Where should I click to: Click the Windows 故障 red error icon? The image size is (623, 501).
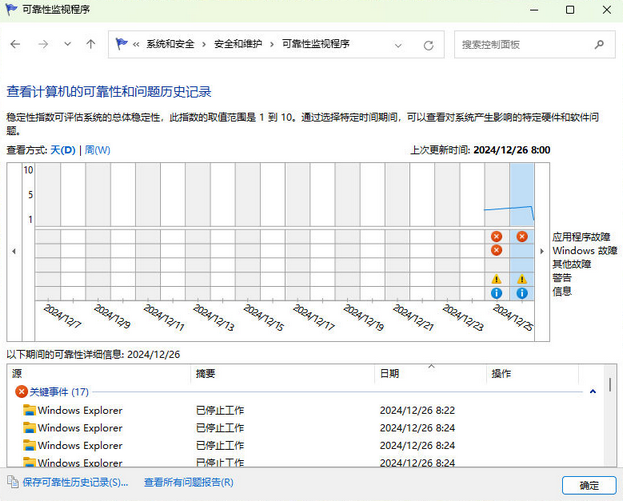tap(496, 250)
